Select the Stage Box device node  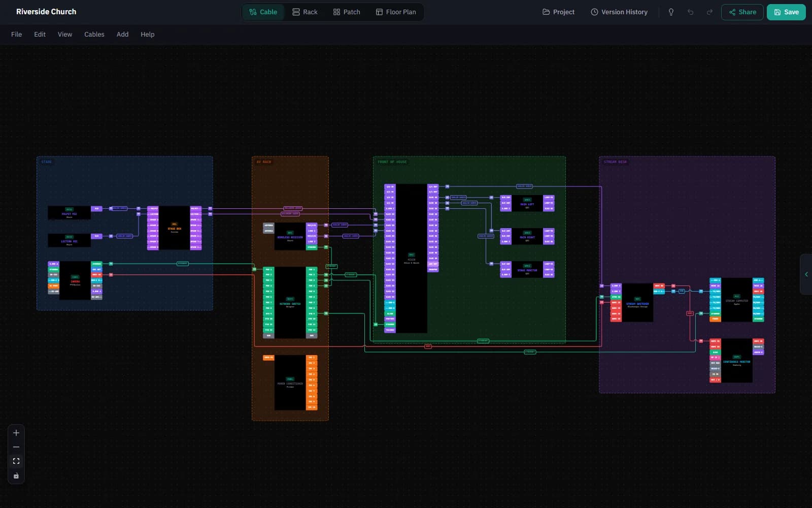coord(174,228)
